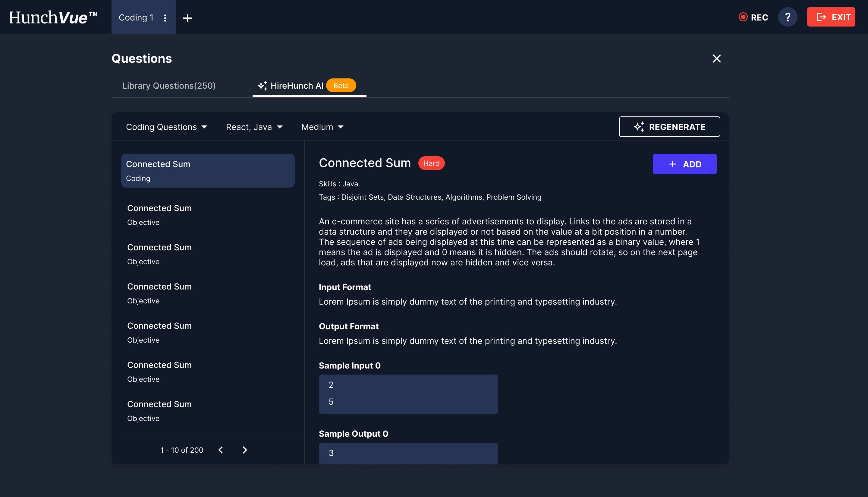
Task: Click the plus icon to add new tab
Action: pos(187,18)
